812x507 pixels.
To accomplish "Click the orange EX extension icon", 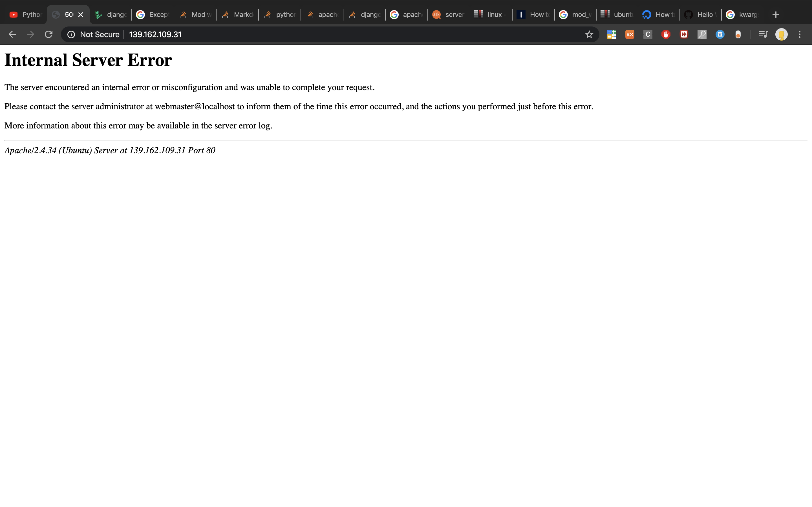I will pos(630,35).
